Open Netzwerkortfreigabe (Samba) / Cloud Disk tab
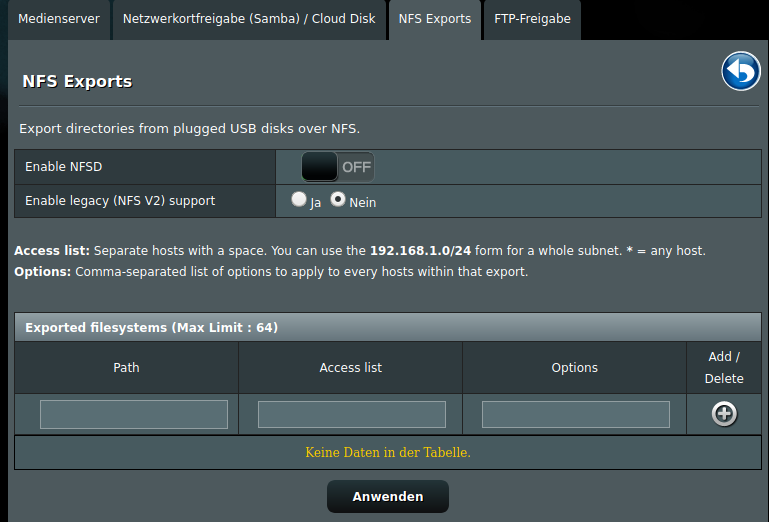 click(249, 19)
